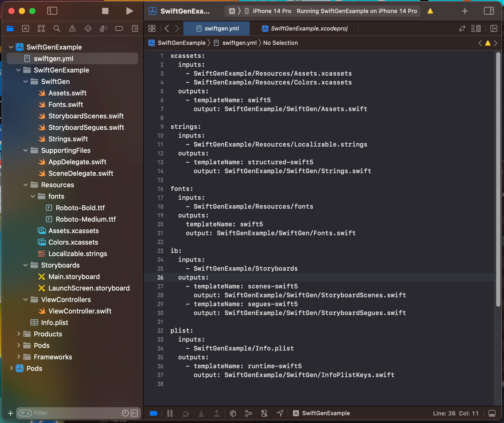The height and width of the screenshot is (423, 504).
Task: Open the Symbol navigator
Action: click(41, 28)
